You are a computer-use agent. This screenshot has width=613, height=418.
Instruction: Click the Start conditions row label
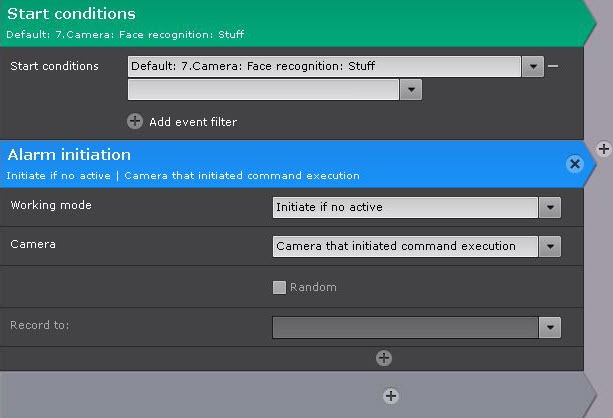(x=54, y=66)
